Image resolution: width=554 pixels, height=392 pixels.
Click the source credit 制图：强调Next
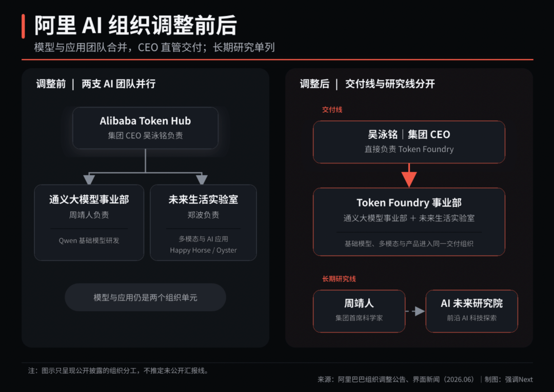[x=508, y=379]
